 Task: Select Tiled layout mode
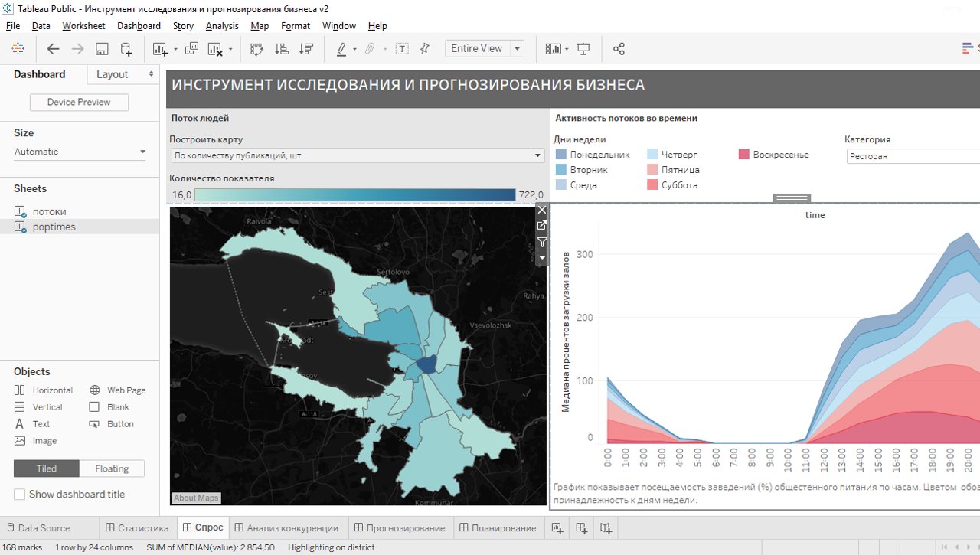46,468
